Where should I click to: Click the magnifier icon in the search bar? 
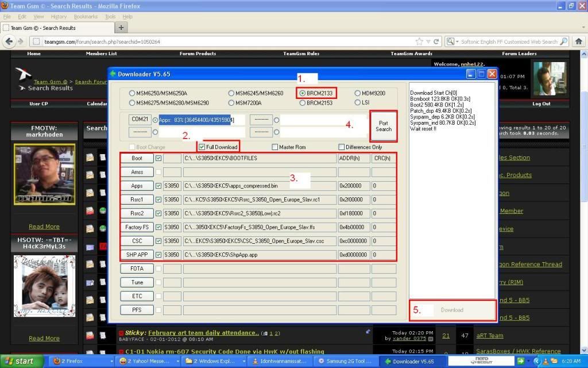coord(564,41)
